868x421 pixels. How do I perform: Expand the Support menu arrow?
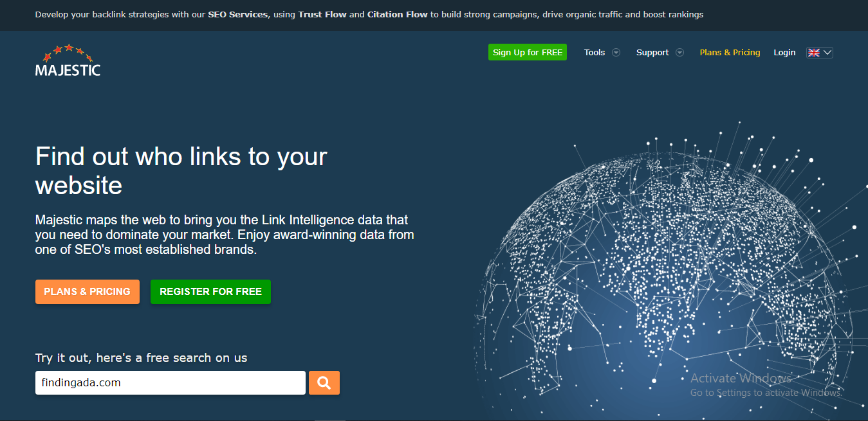(679, 53)
